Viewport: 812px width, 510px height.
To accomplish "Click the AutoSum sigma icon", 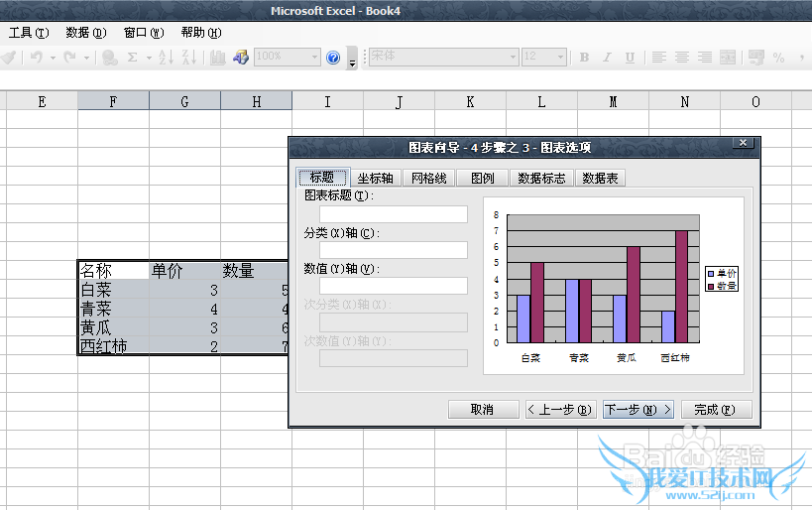I will point(133,57).
